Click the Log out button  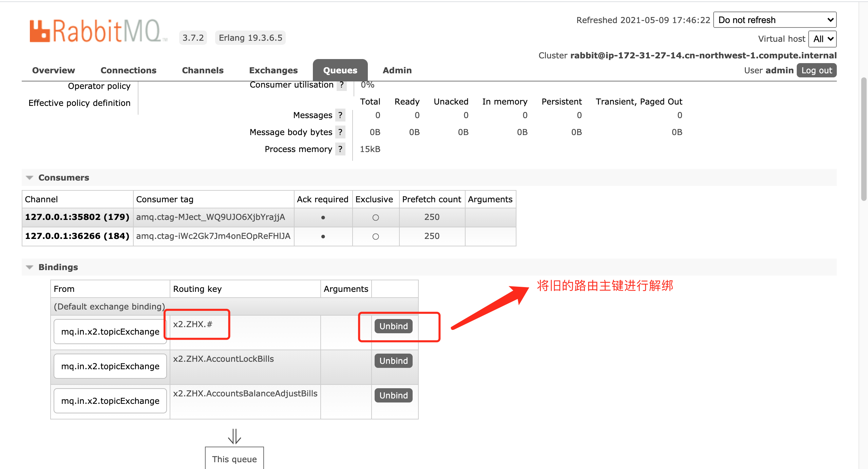click(816, 70)
